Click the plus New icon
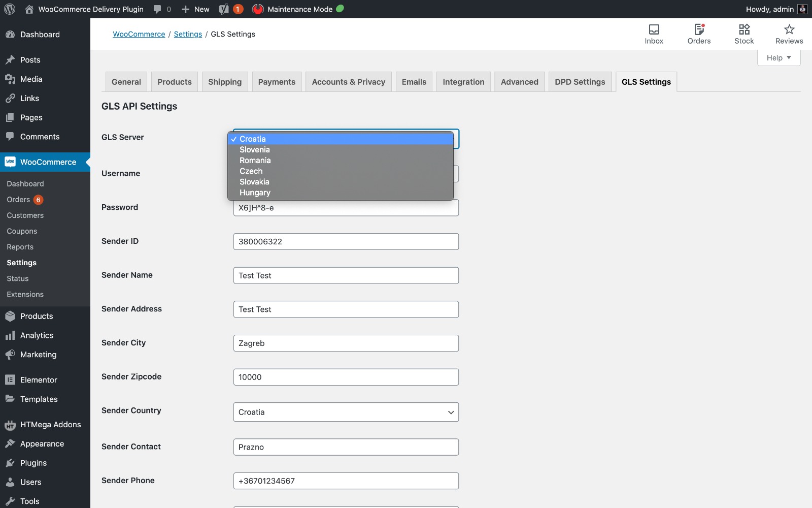Image resolution: width=812 pixels, height=508 pixels. click(x=185, y=9)
